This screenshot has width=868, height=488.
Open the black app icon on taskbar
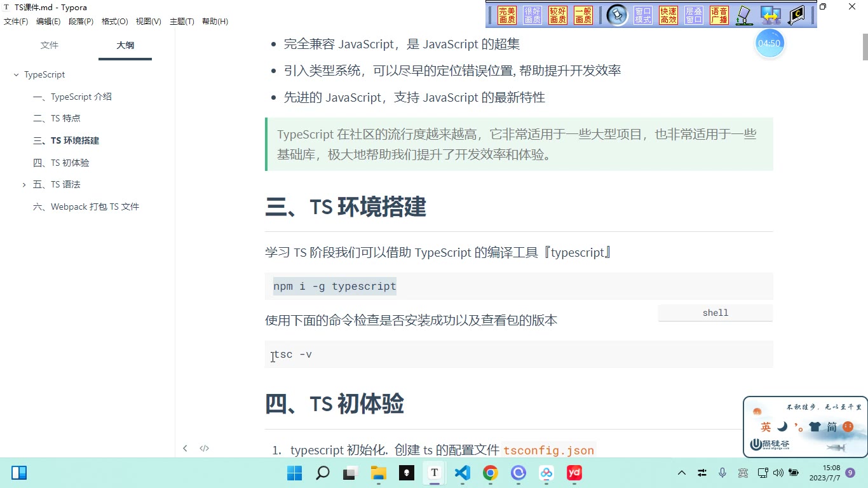tap(407, 473)
